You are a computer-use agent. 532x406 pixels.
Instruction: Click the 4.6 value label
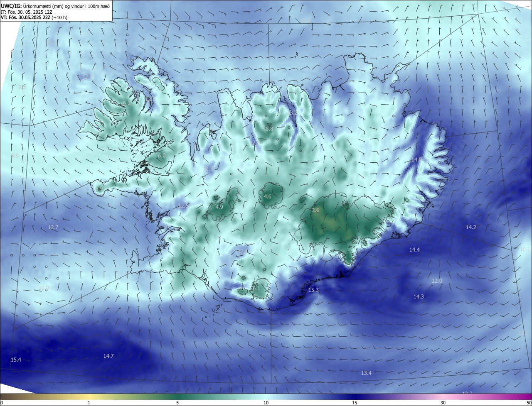click(x=268, y=196)
